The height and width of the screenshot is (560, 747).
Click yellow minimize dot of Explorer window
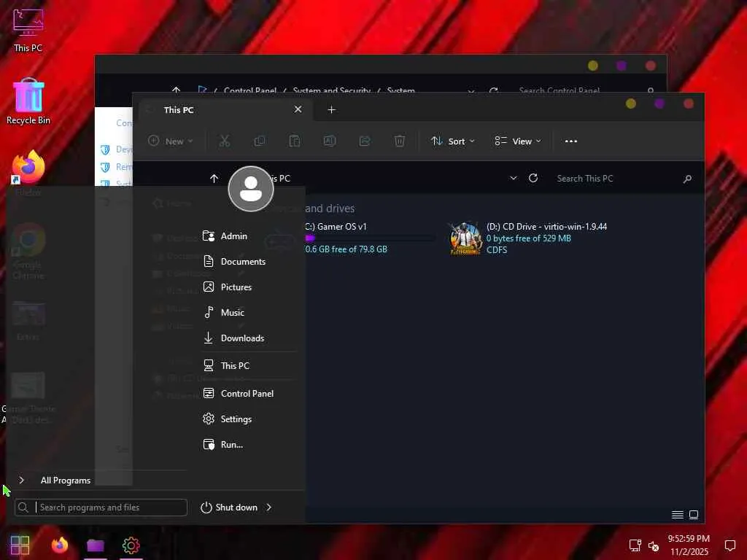click(x=631, y=104)
